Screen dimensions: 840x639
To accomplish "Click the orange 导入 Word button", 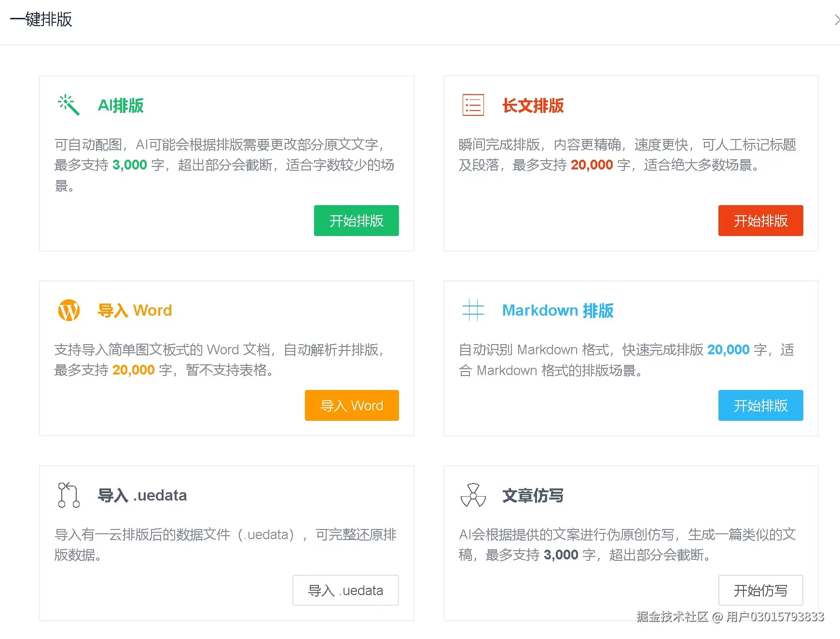I will coord(352,405).
